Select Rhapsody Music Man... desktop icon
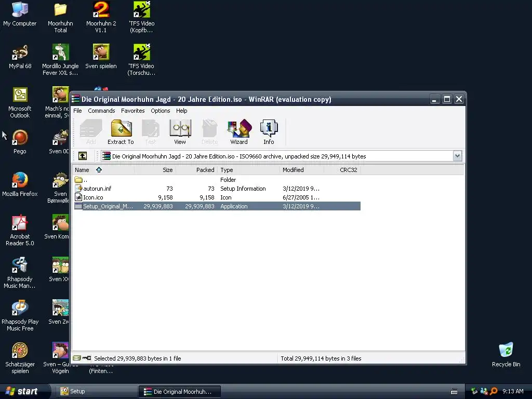 (x=20, y=273)
